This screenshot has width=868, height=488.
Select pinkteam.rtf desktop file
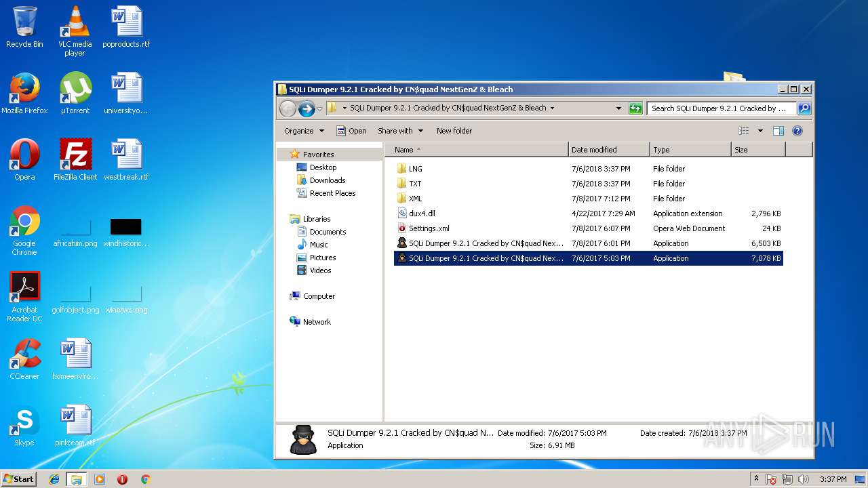[75, 426]
